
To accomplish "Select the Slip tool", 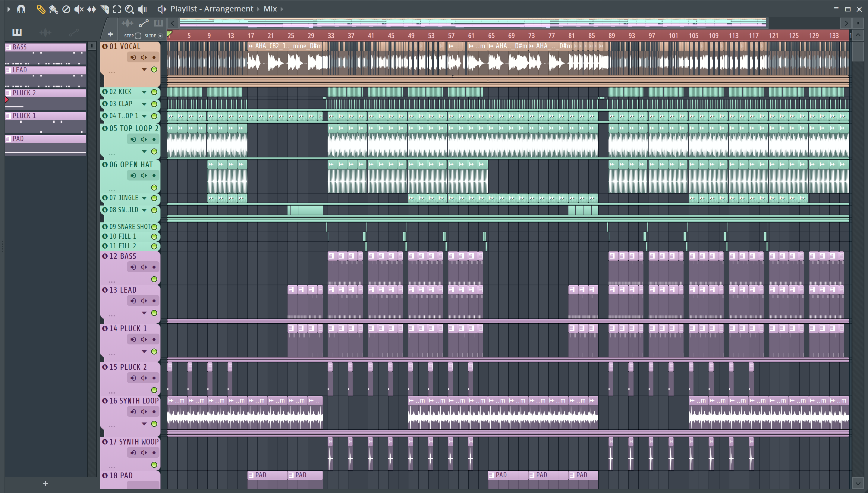I will coord(91,9).
